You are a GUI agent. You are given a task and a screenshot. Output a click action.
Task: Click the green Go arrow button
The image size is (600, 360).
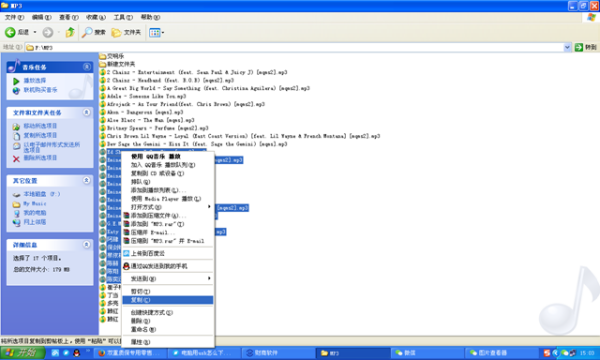(x=579, y=47)
